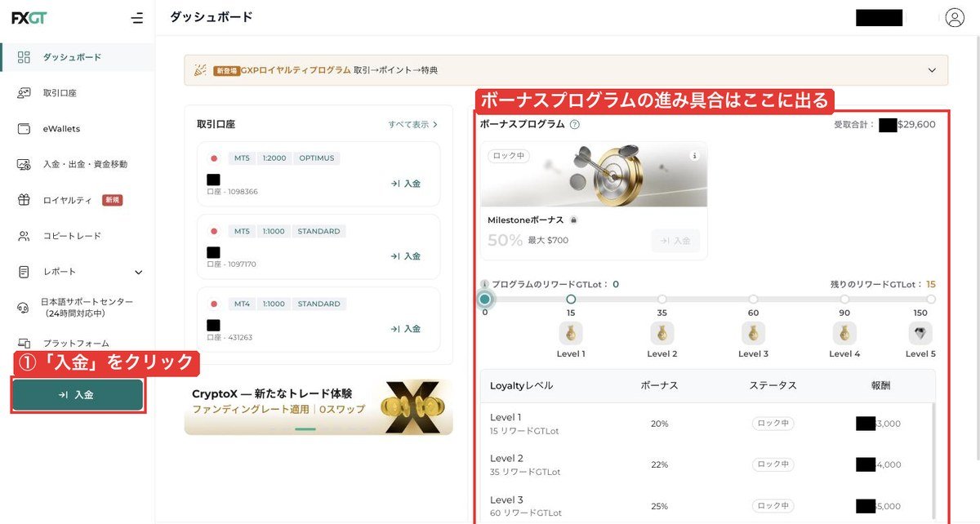Click 入金 for account 1097170
Image resolution: width=980 pixels, height=524 pixels.
[x=406, y=256]
